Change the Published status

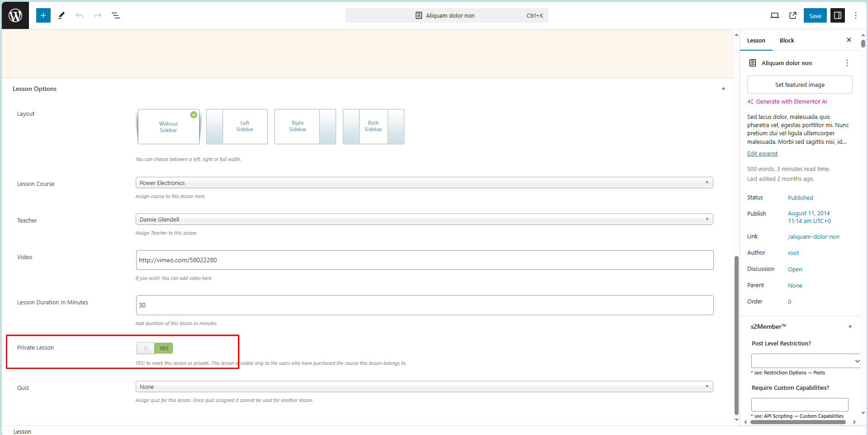[800, 198]
